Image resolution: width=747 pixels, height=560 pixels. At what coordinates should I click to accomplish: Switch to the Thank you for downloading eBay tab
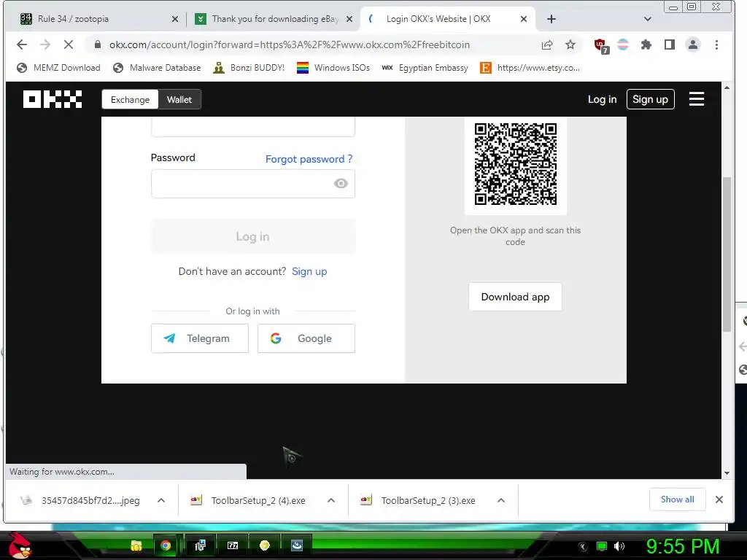tap(274, 19)
